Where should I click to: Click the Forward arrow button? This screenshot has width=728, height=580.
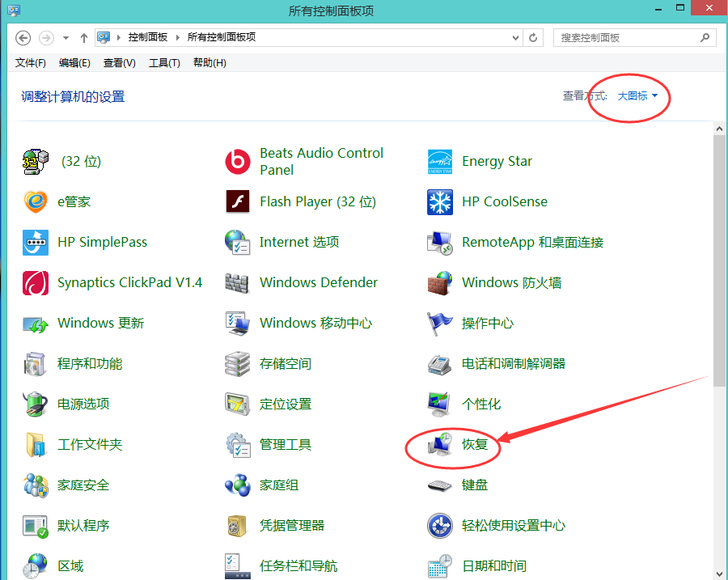coord(46,37)
